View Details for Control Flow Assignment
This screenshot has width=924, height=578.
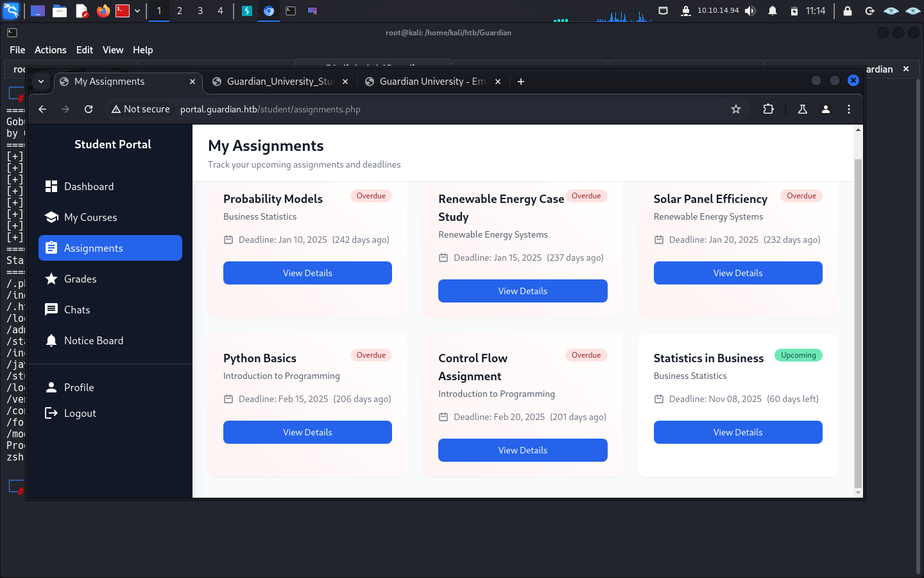[x=523, y=450]
